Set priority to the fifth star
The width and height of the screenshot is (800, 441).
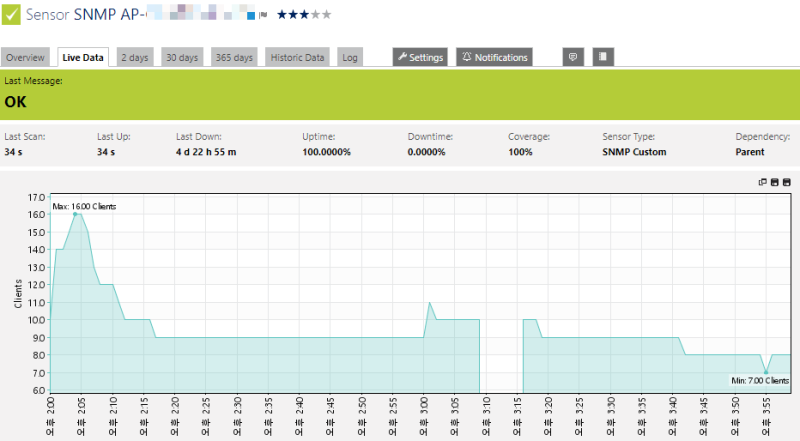(x=327, y=14)
